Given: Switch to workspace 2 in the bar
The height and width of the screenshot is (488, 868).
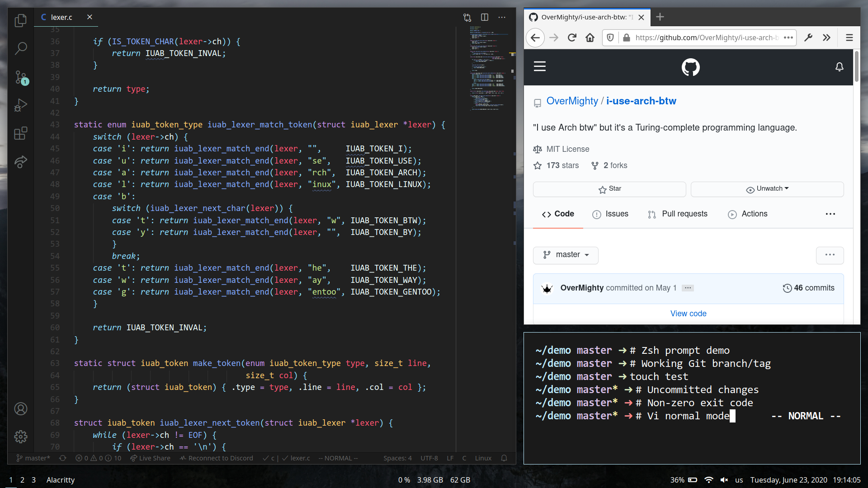Looking at the screenshot, I should pyautogui.click(x=22, y=480).
